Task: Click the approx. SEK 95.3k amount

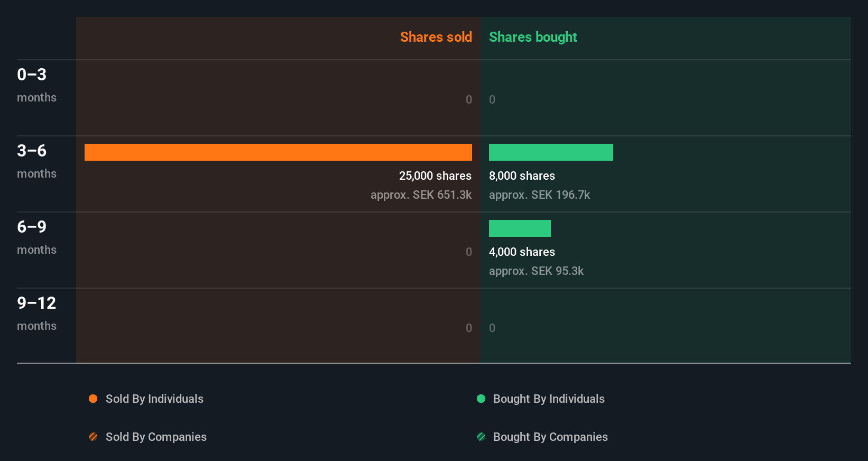Action: click(x=536, y=271)
